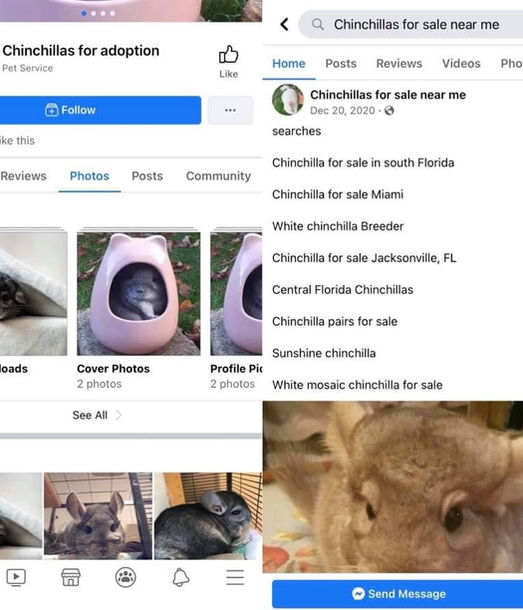523x610 pixels.
Task: Click the blue Follow button
Action: (100, 110)
